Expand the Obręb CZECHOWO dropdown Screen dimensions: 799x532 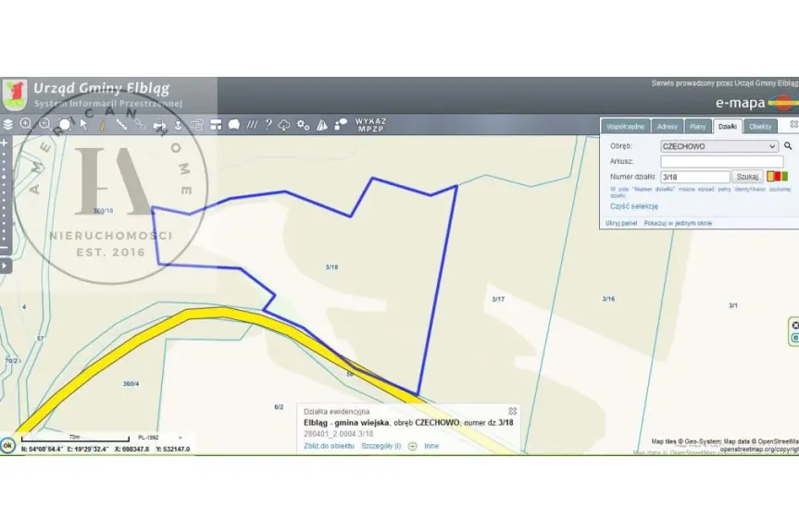718,146
